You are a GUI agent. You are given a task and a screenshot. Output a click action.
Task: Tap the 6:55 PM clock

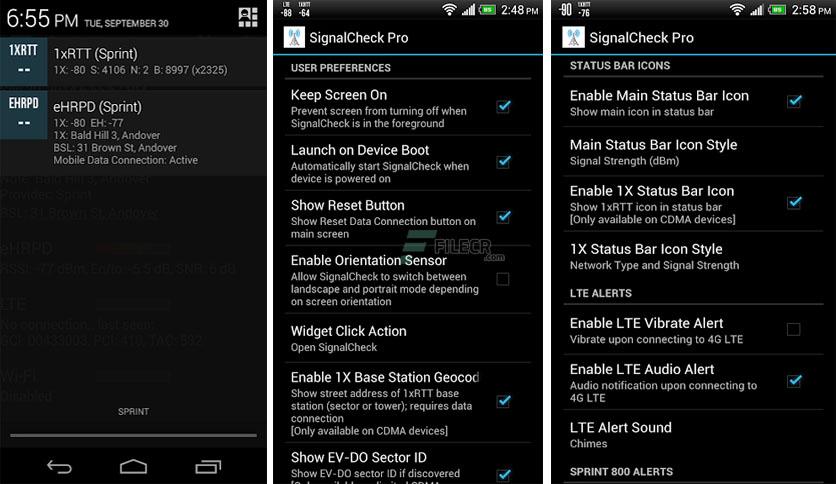(x=42, y=19)
